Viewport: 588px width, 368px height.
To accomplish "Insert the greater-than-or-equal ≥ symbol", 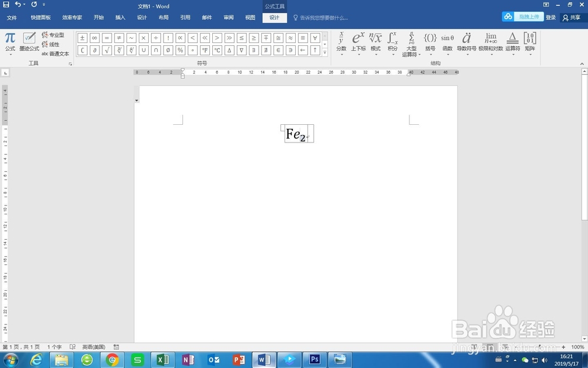I will tap(254, 38).
